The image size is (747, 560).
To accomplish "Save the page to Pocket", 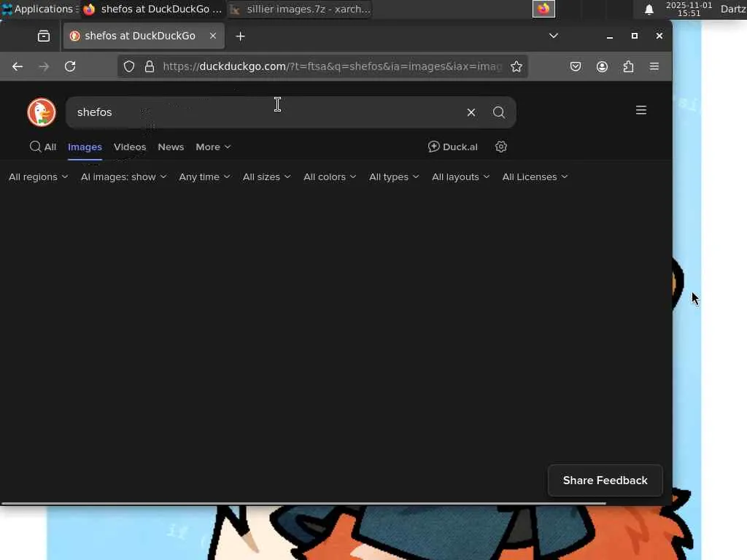I will [576, 66].
